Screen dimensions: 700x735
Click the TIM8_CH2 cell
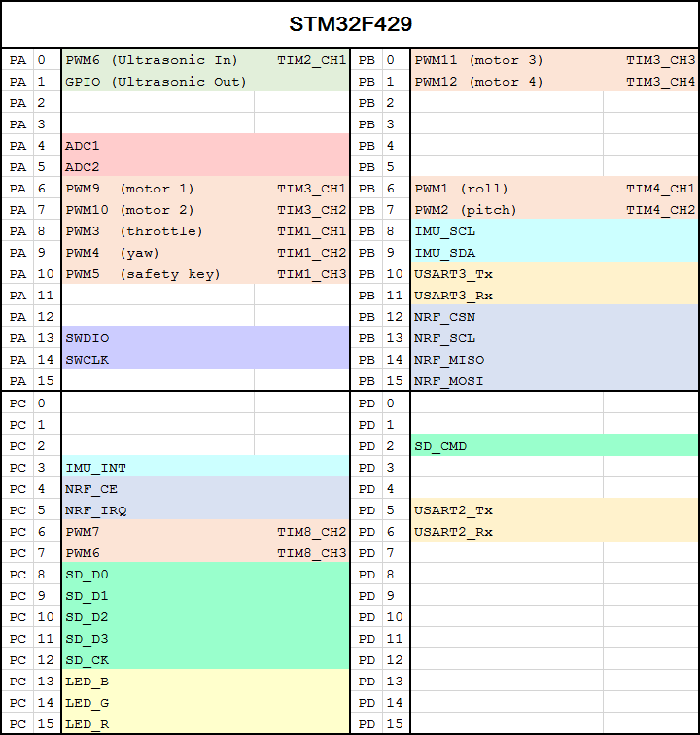(x=302, y=532)
